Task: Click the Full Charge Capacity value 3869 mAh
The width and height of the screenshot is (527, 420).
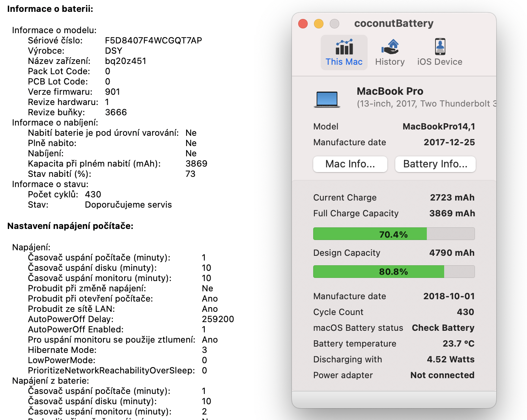Action: [x=452, y=214]
